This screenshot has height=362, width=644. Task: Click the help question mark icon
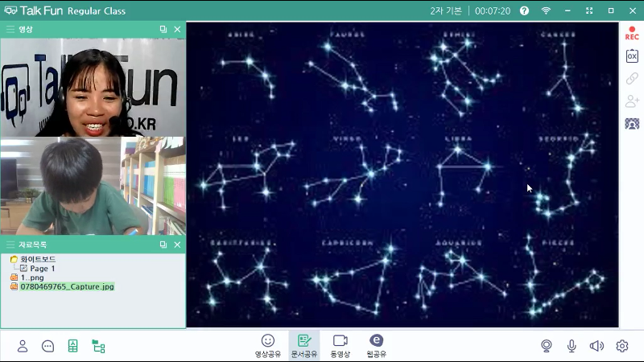[x=524, y=10]
